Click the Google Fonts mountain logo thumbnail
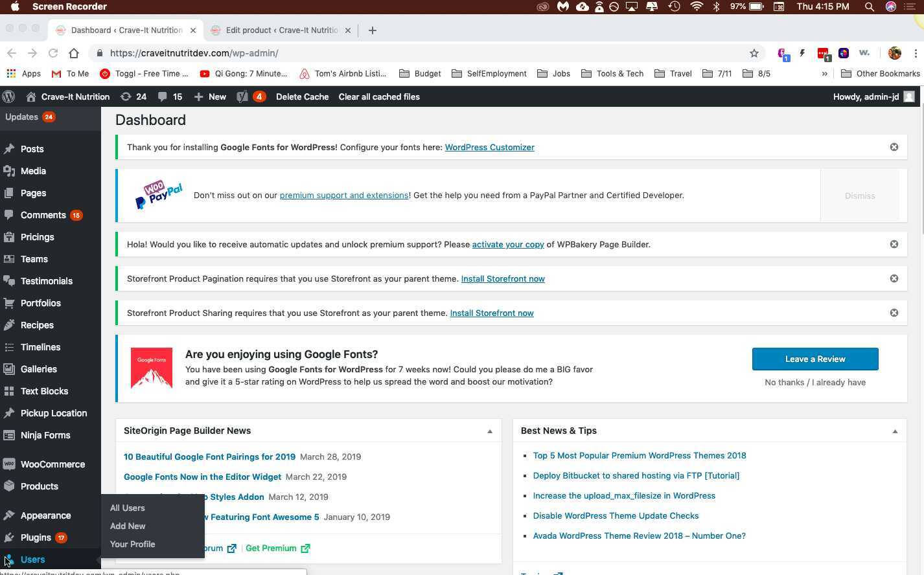This screenshot has width=924, height=575. pos(152,368)
